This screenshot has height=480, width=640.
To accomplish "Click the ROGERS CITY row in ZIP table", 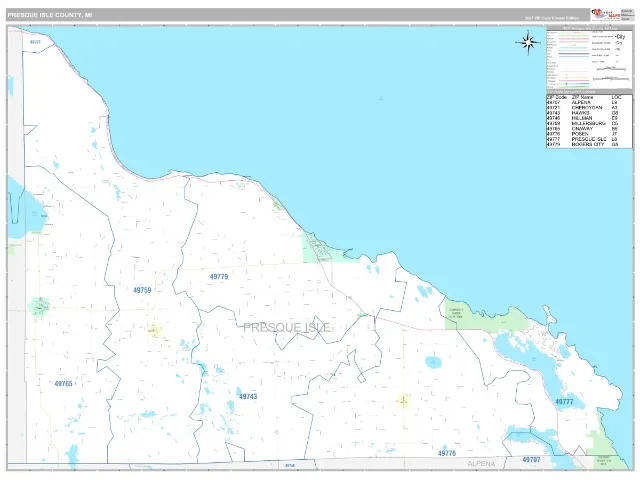I will 584,144.
